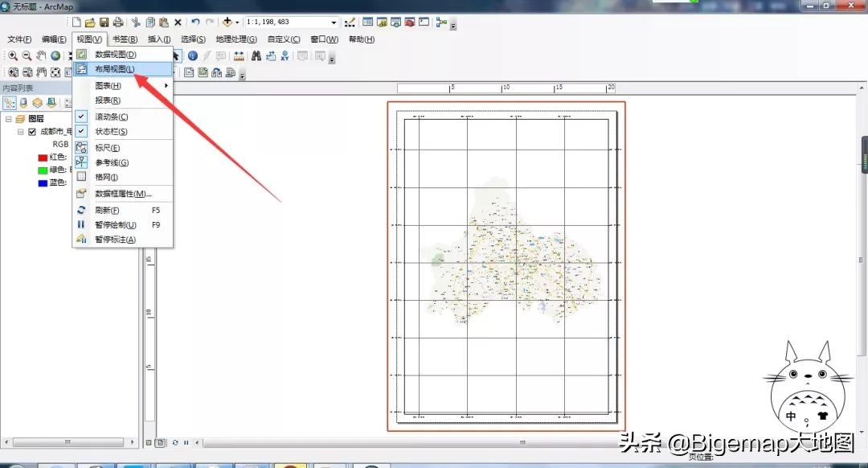The image size is (868, 468).
Task: Click the Full Extent globe icon
Action: (x=54, y=55)
